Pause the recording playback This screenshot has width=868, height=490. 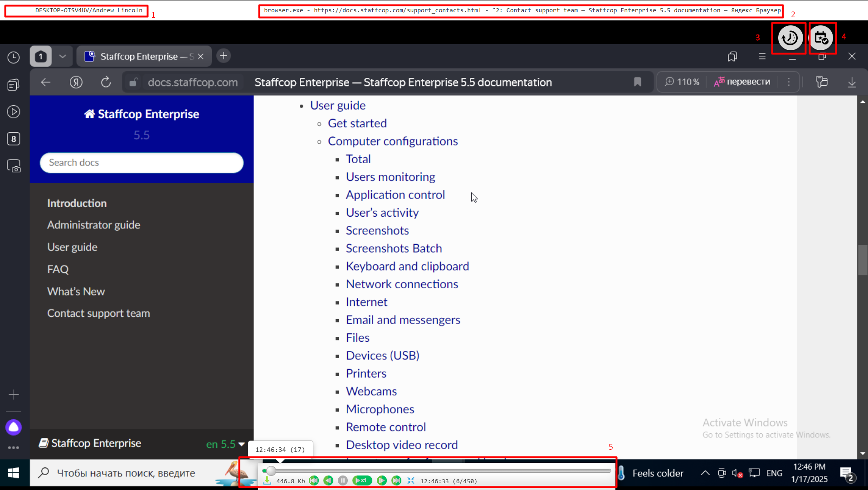343,480
